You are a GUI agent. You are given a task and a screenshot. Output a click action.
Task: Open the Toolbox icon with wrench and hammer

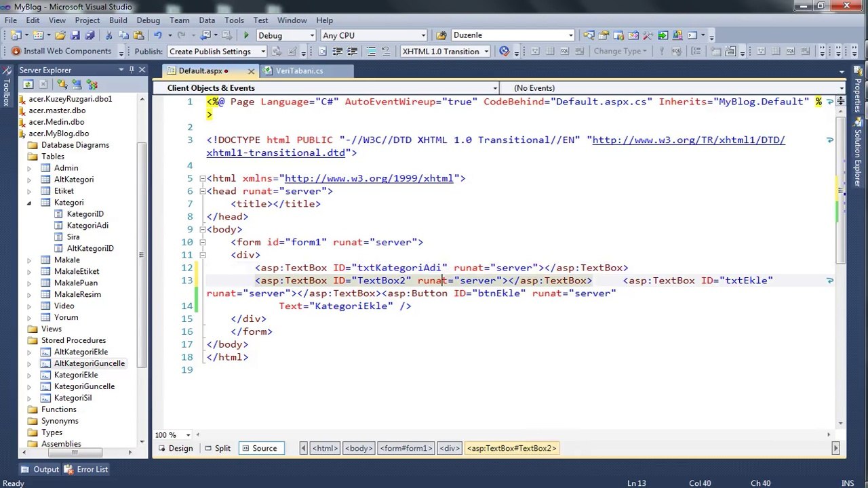click(648, 35)
